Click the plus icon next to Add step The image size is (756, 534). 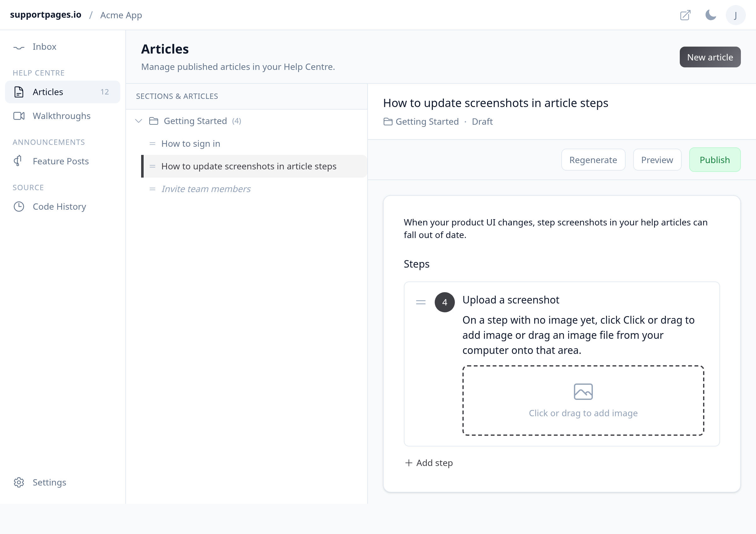pos(409,463)
